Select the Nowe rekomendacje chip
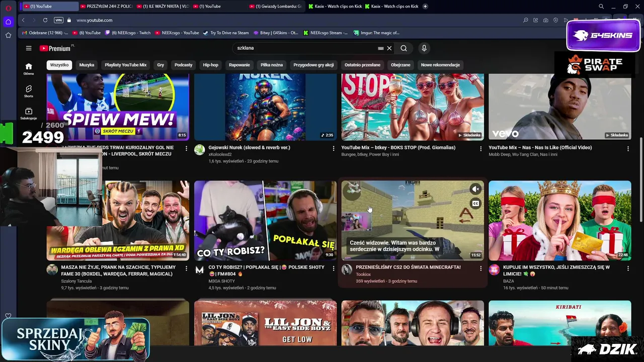644x362 pixels. [440, 65]
